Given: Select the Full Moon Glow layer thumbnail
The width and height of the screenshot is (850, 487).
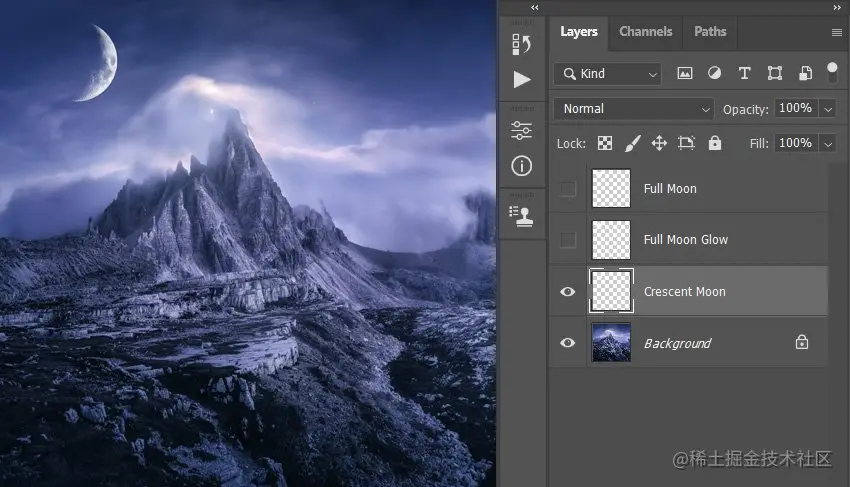Looking at the screenshot, I should pos(611,240).
